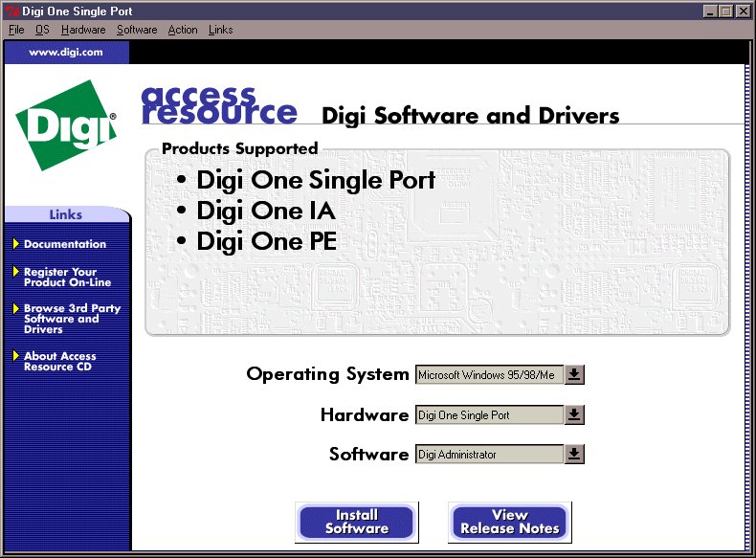Open the Hardware menu in menu bar

click(x=83, y=30)
